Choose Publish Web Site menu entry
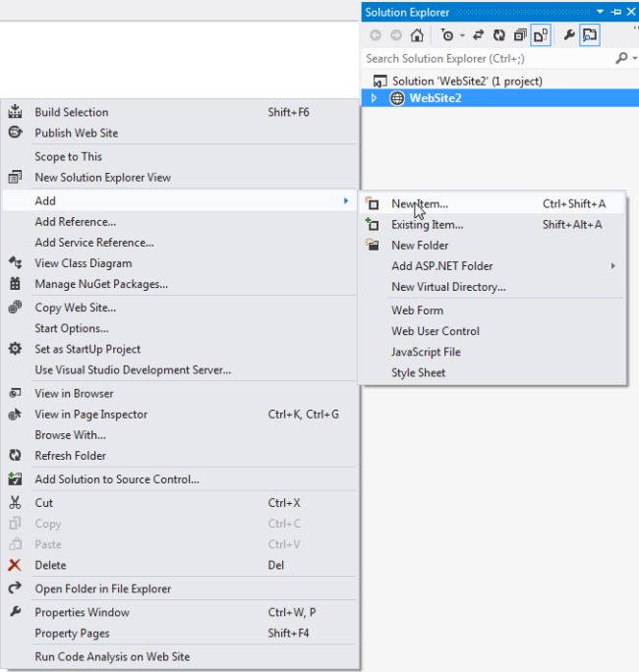The height and width of the screenshot is (672, 639). (x=180, y=133)
